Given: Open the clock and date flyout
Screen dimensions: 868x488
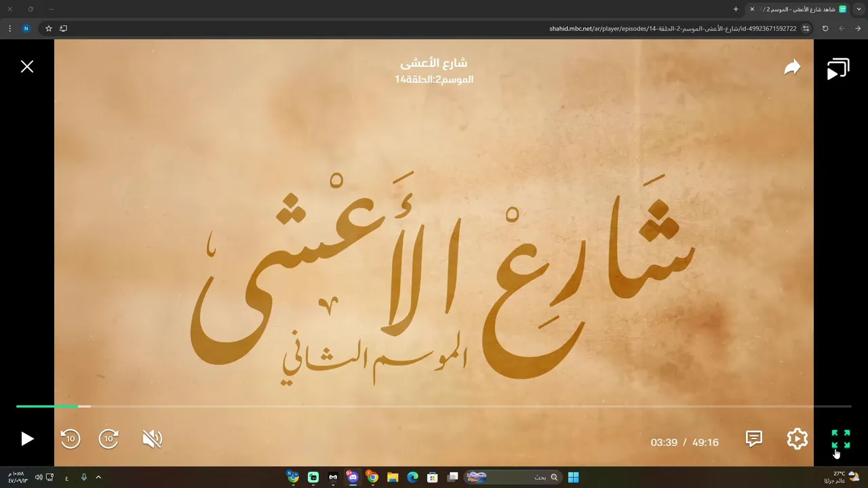Looking at the screenshot, I should pyautogui.click(x=18, y=477).
